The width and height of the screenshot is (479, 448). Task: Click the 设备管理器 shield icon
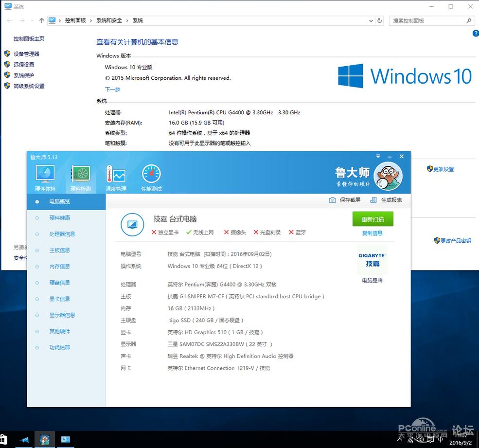click(x=8, y=54)
